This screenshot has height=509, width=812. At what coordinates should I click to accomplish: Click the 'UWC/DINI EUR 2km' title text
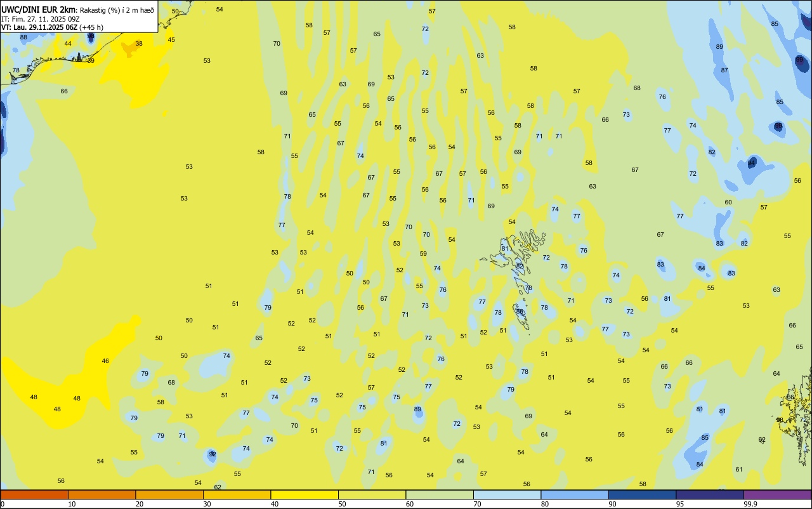point(38,10)
